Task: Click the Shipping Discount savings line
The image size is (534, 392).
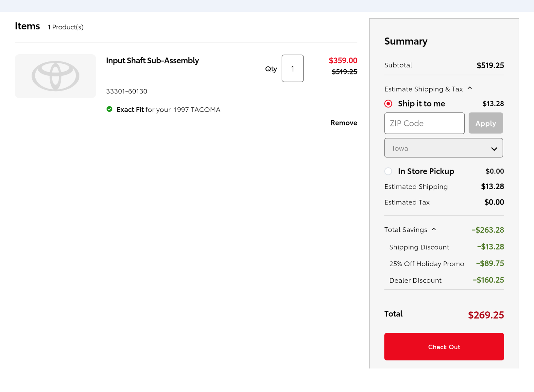Action: [x=419, y=247]
